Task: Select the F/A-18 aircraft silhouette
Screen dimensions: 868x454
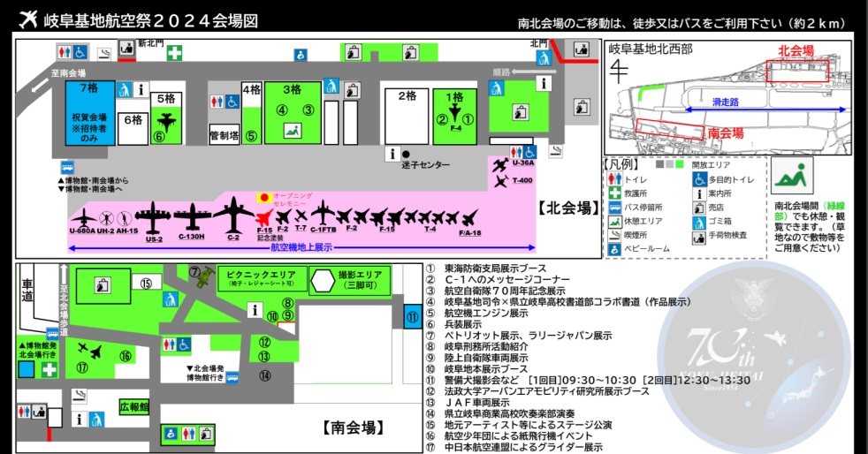Action: (469, 218)
